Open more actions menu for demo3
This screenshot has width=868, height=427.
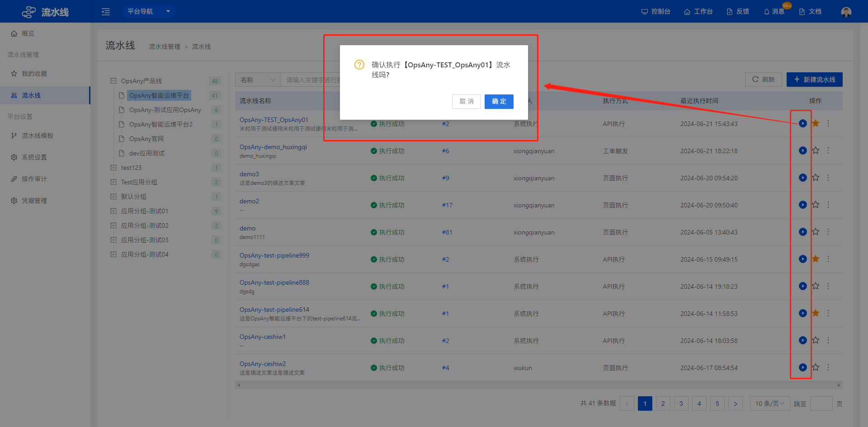click(828, 178)
